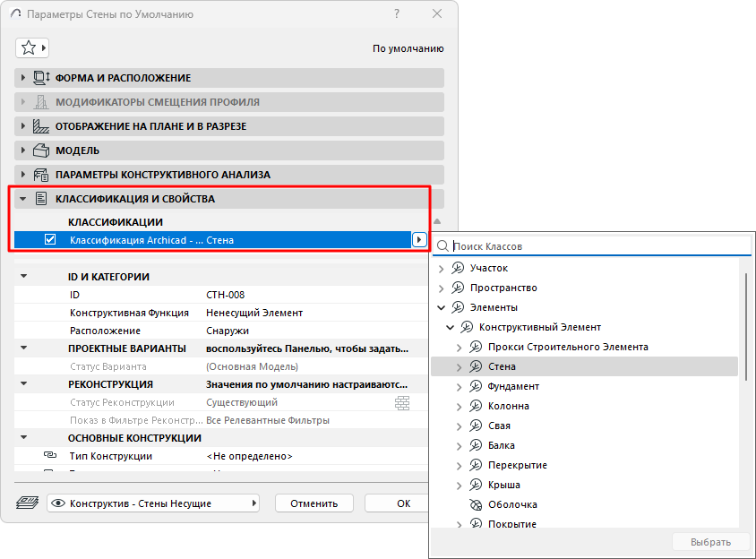Click the Form and Position panel icon

click(41, 78)
